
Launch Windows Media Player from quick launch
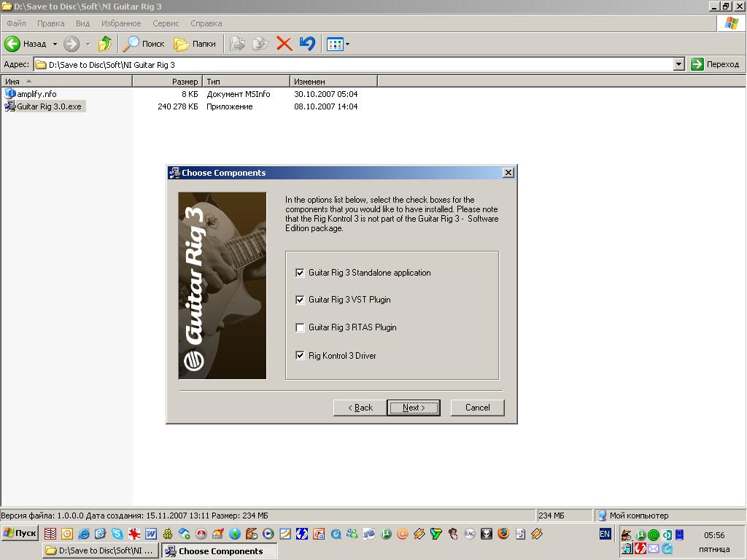click(268, 534)
